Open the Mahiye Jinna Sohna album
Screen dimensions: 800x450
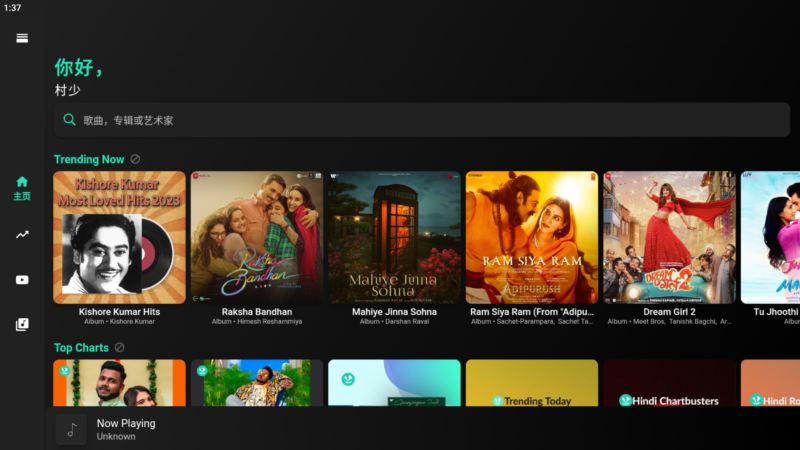coord(394,248)
